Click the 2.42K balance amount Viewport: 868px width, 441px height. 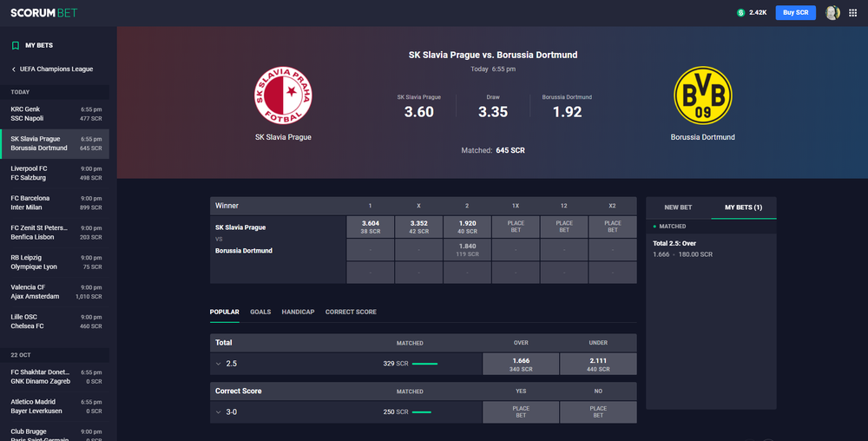point(758,13)
